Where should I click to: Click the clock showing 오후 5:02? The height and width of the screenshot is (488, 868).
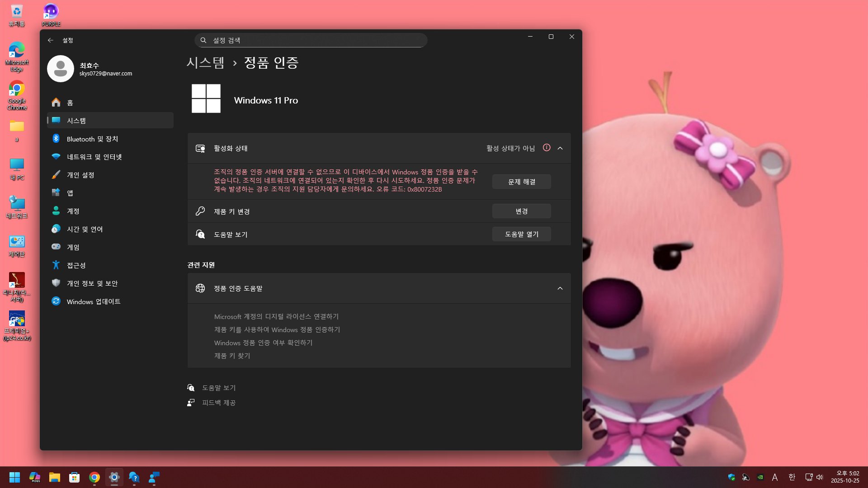pos(845,477)
